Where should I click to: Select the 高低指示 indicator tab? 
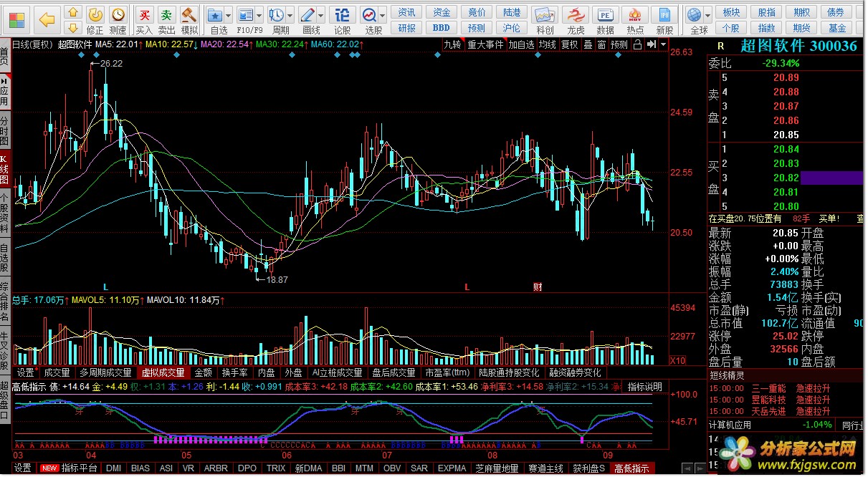(631, 468)
